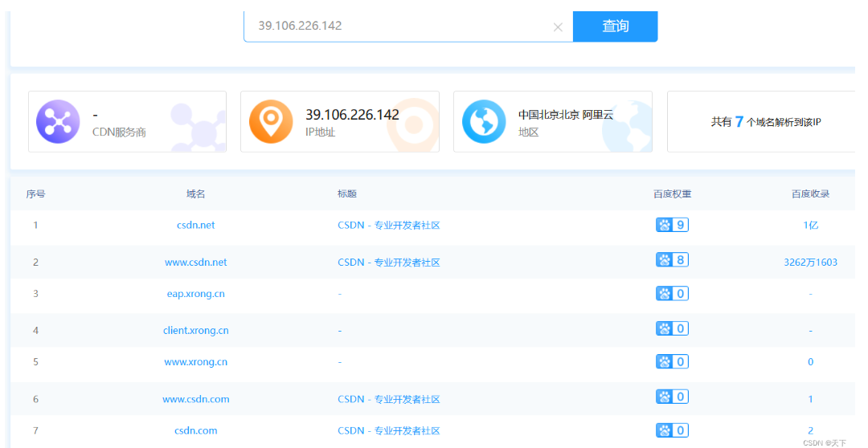The width and height of the screenshot is (868, 448).
Task: Click the blue globe 地区 icon
Action: click(x=484, y=122)
